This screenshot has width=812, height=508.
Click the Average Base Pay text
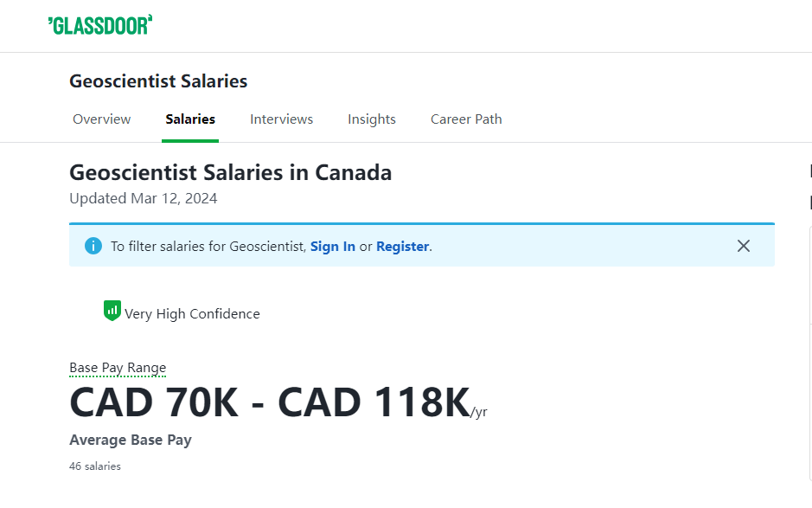tap(131, 440)
